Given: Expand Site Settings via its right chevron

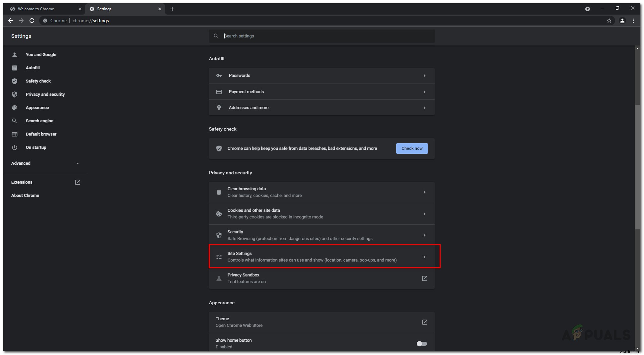Looking at the screenshot, I should click(x=425, y=257).
